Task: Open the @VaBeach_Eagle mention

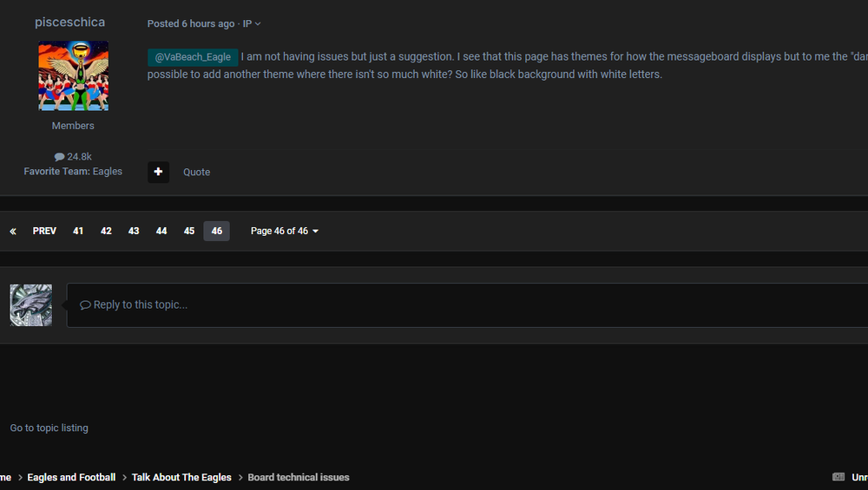Action: click(193, 57)
